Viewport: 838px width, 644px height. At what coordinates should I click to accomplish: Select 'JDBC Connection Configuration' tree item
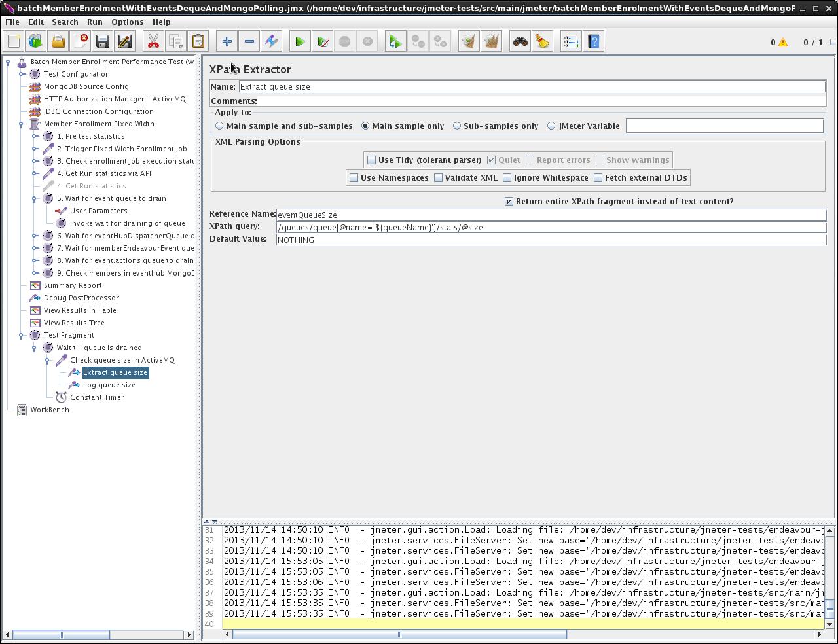click(x=99, y=111)
